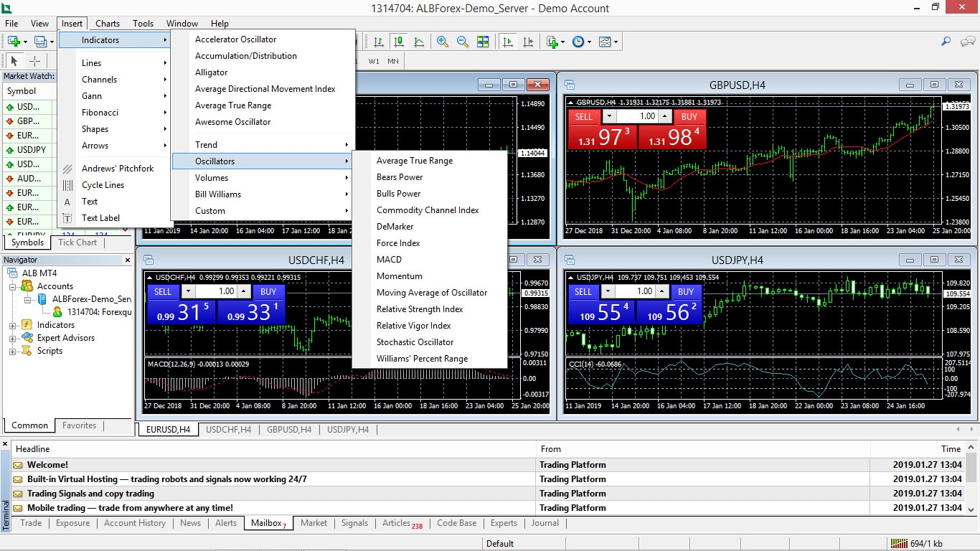Open the Templates dropdown arrow
The height and width of the screenshot is (551, 980).
coord(616,42)
